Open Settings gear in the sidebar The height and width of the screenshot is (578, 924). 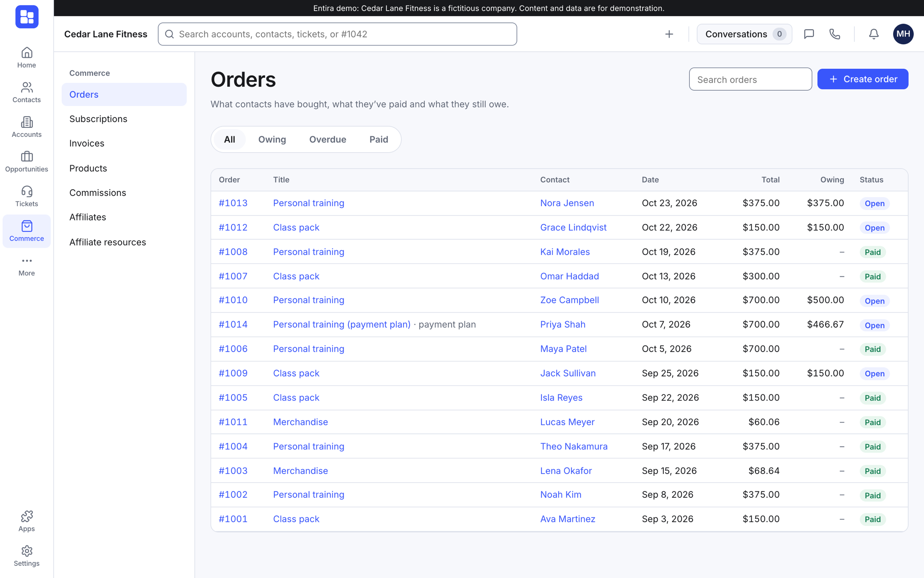point(26,556)
